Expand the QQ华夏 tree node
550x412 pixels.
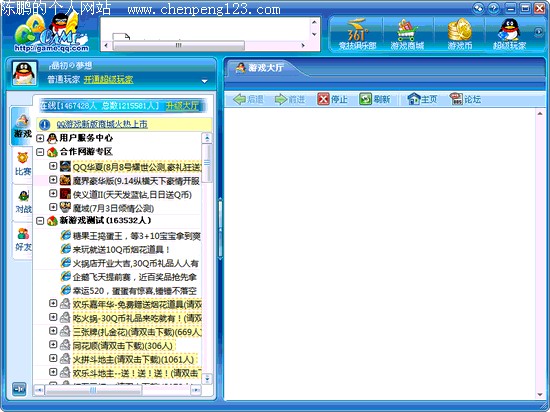point(53,166)
